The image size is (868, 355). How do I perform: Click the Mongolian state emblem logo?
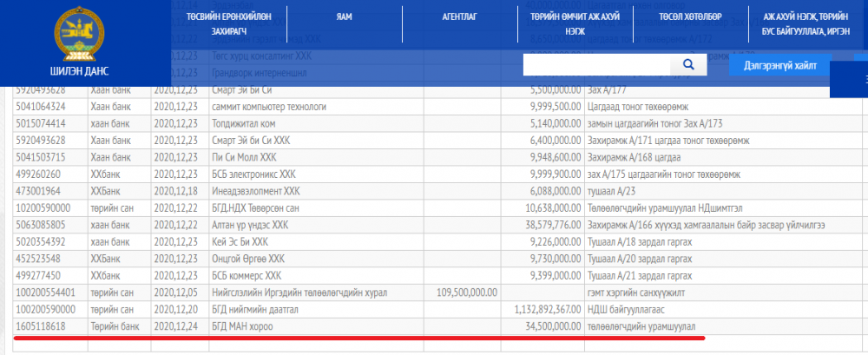tap(79, 32)
